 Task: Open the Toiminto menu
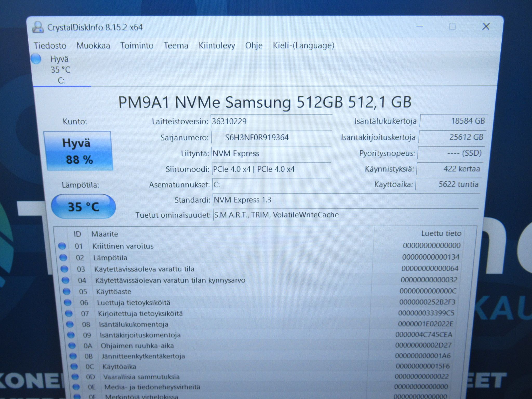(x=137, y=46)
